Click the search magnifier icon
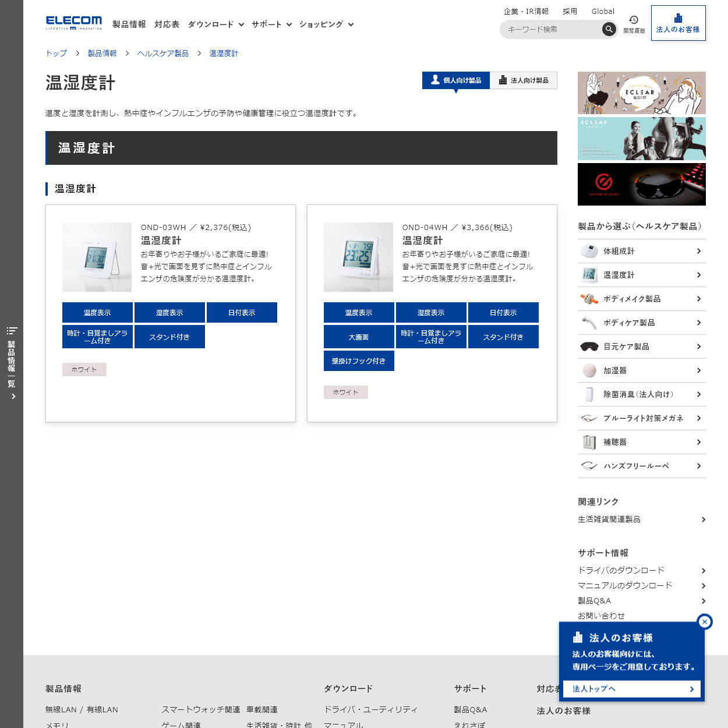Image resolution: width=728 pixels, height=728 pixels. 609,29
